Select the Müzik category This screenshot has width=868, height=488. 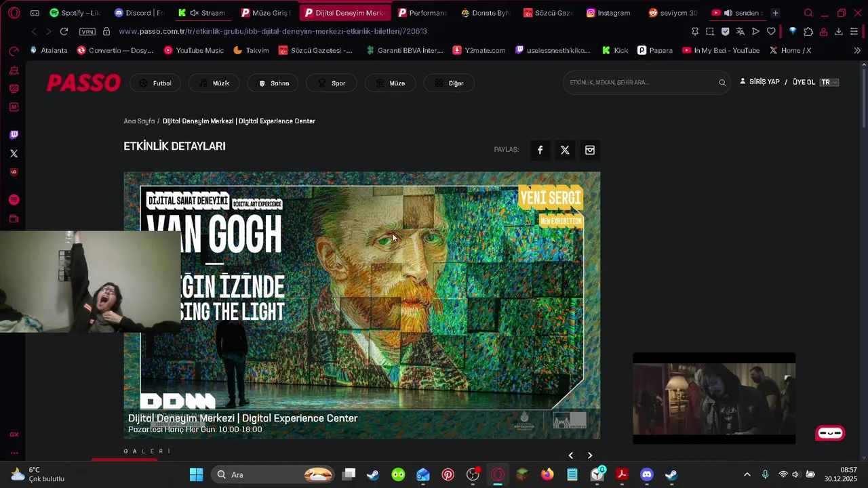click(214, 83)
